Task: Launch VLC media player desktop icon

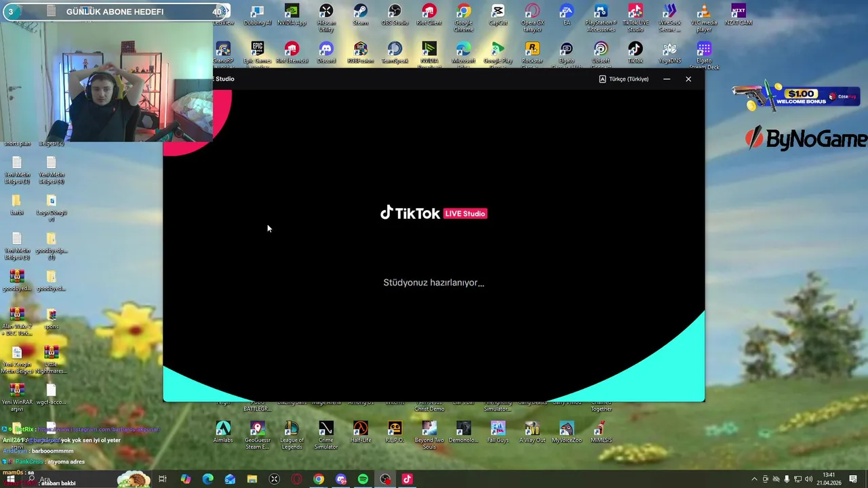Action: [x=704, y=18]
